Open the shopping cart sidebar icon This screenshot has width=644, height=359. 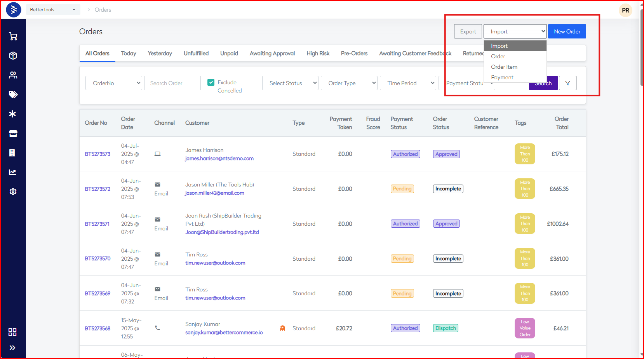(x=13, y=37)
